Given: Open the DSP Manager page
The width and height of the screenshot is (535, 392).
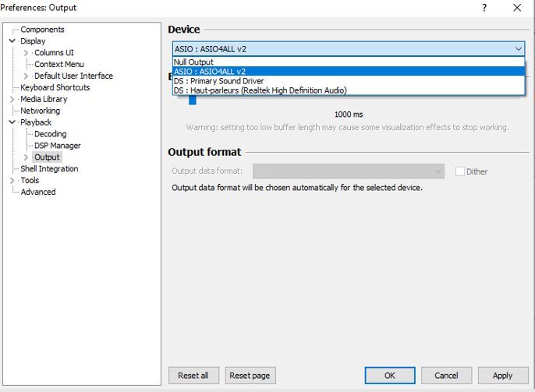Looking at the screenshot, I should point(57,146).
